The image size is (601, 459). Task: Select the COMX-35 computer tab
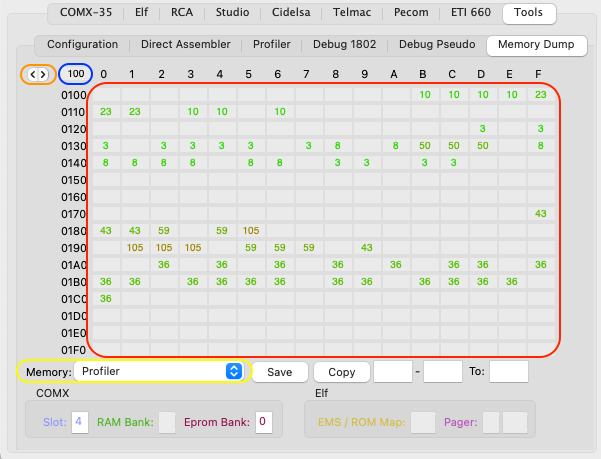(86, 12)
